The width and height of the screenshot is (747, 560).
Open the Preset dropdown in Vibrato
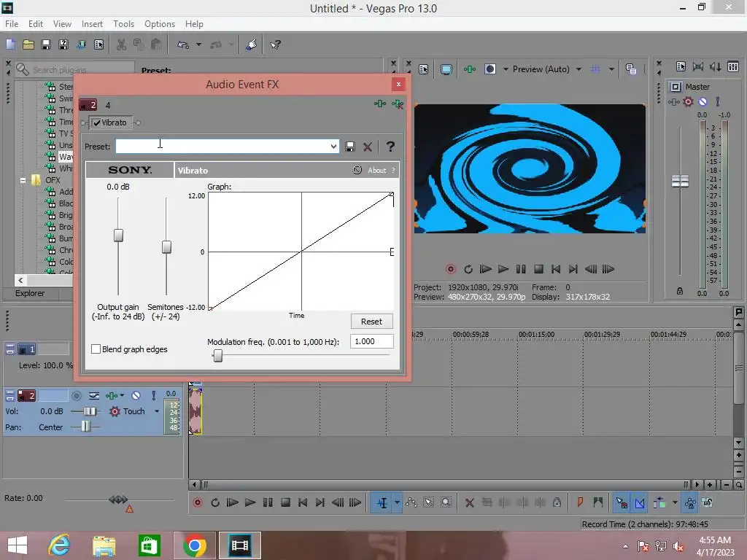(333, 147)
